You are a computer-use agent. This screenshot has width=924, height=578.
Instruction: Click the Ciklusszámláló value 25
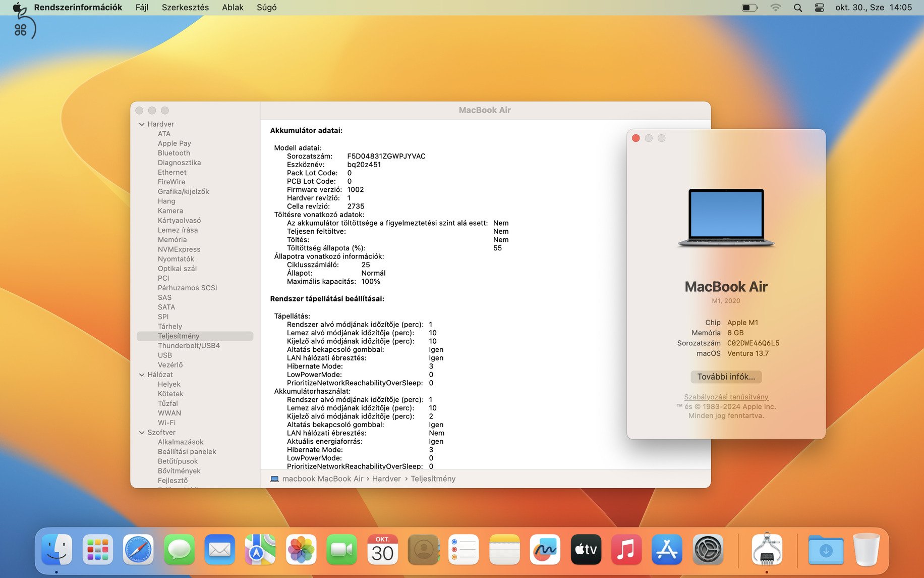pos(366,265)
